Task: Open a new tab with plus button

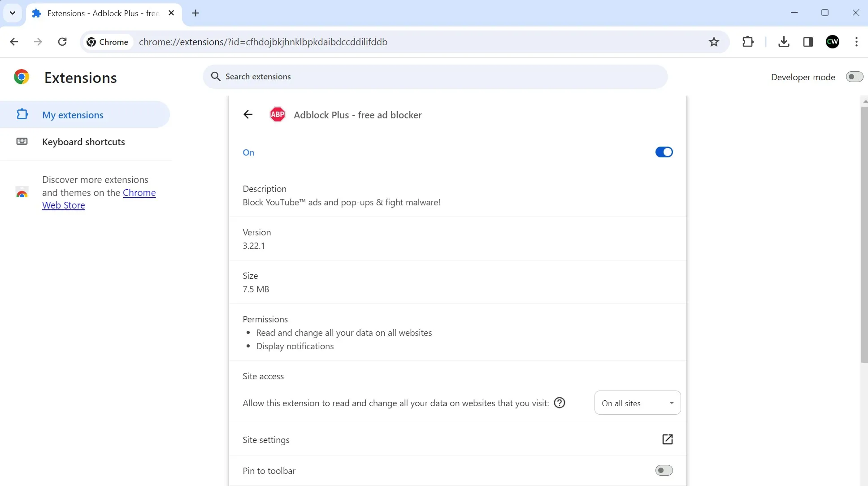Action: 195,13
